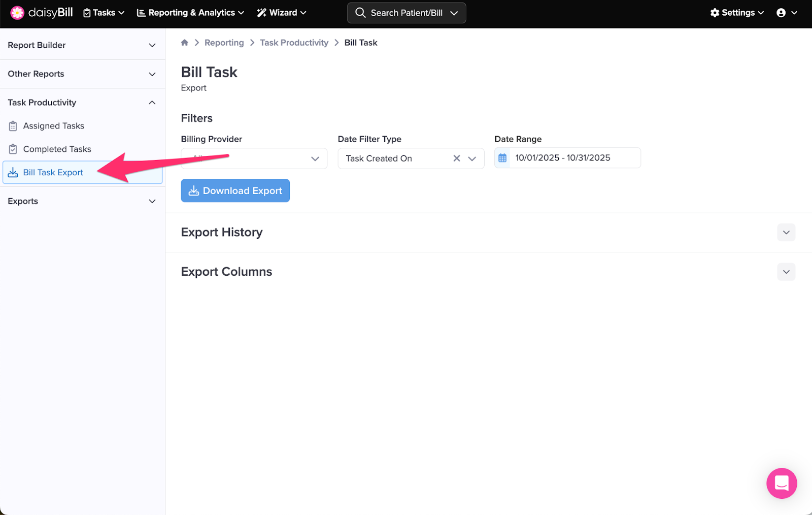812x515 pixels.
Task: Expand the Export History section
Action: coord(786,233)
